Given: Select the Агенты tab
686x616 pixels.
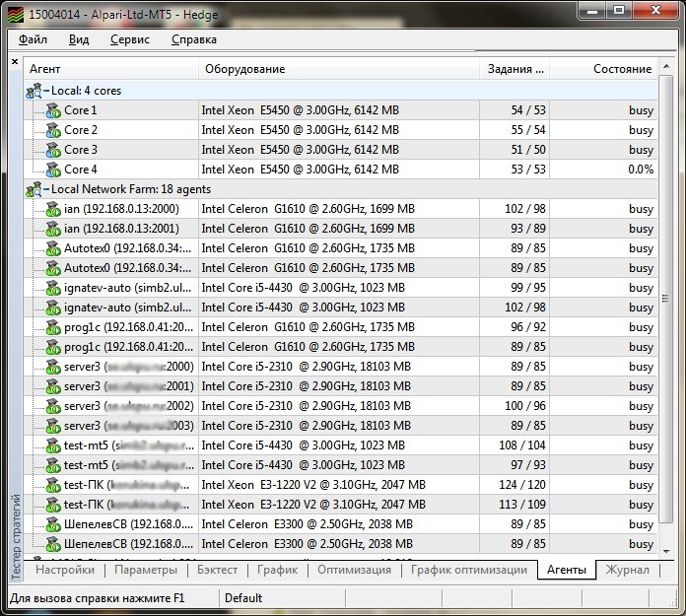Looking at the screenshot, I should click(567, 570).
